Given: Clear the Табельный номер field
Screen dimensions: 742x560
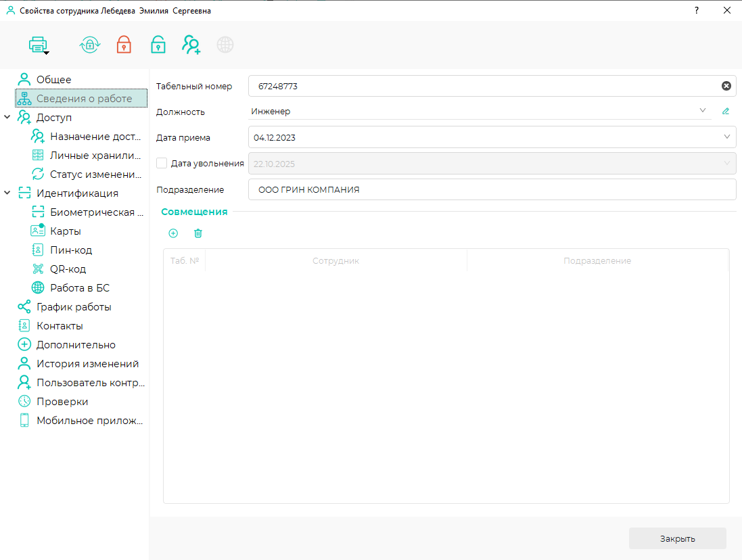Looking at the screenshot, I should (x=726, y=86).
